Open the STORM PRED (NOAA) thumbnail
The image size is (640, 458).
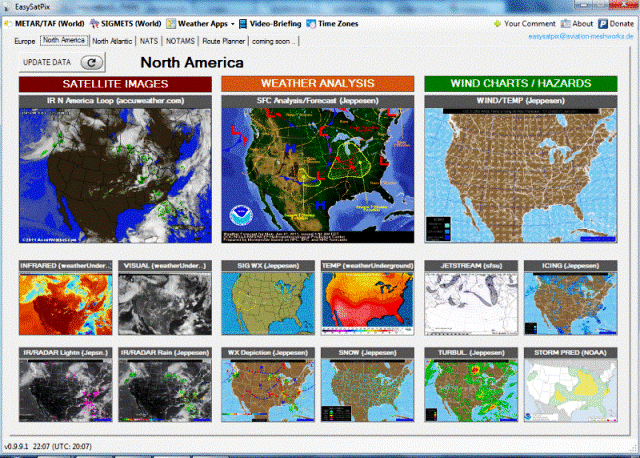(571, 391)
